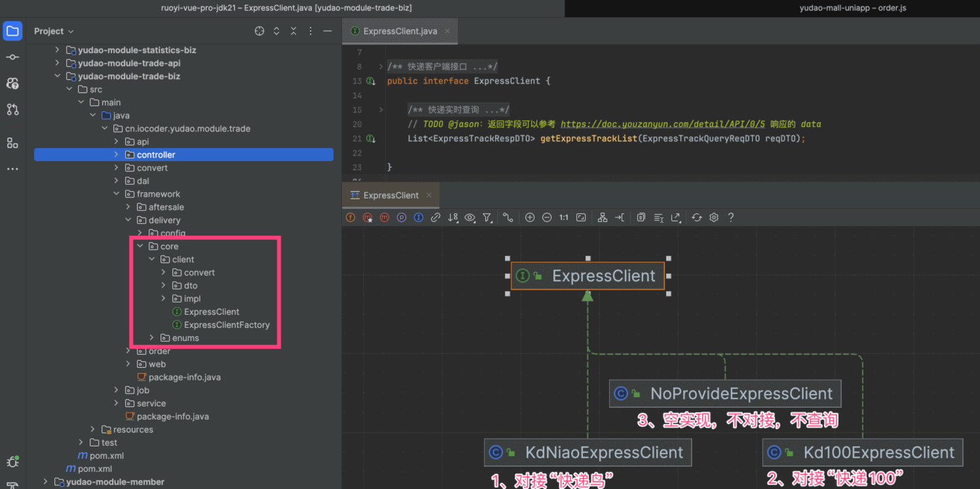
Task: Collapse the framework folder
Action: click(x=117, y=194)
